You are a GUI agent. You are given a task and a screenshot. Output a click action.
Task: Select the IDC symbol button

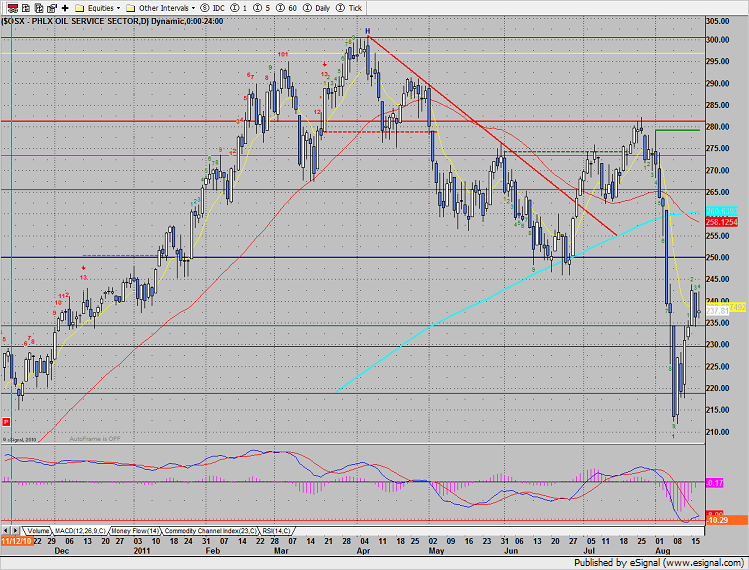[x=213, y=8]
